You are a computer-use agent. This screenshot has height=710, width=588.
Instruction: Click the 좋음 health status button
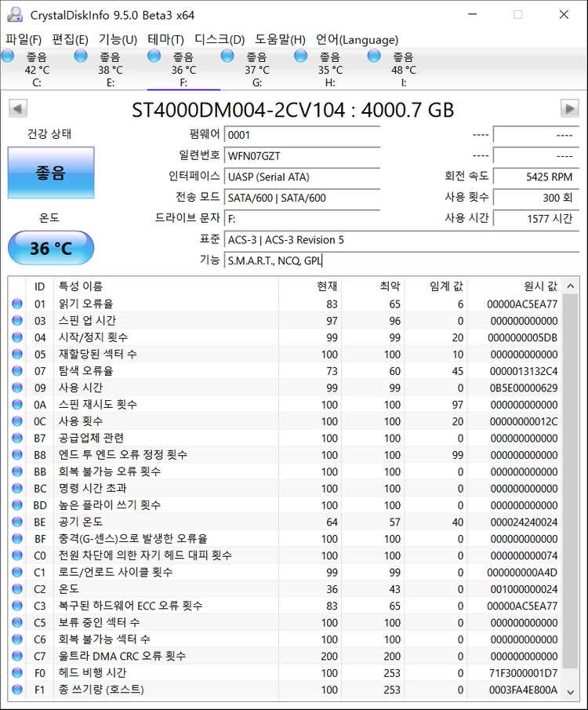(x=51, y=173)
